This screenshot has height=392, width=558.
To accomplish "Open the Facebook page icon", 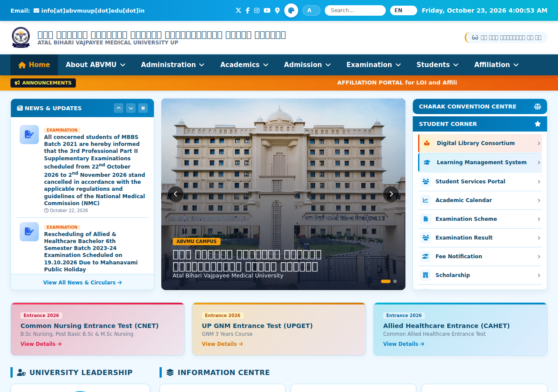I will pos(248,10).
